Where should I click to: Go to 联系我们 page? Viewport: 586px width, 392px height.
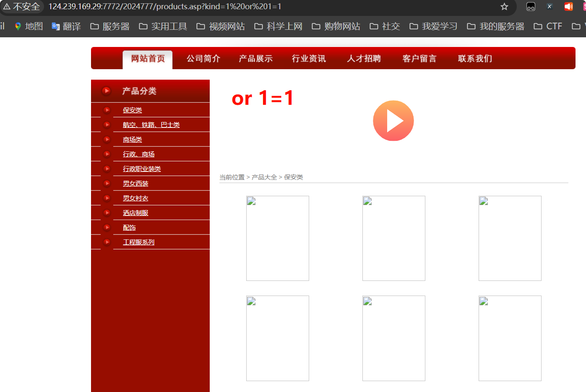(x=475, y=59)
